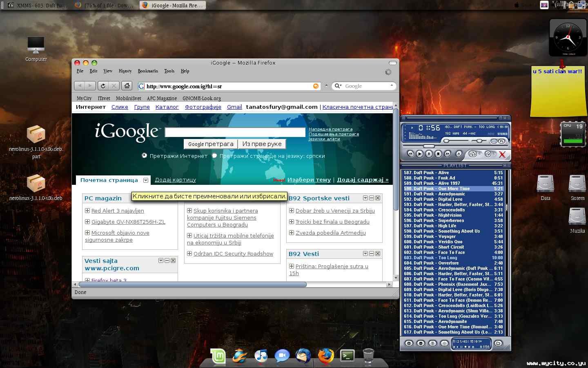Open the video chat icon in the dock
This screenshot has width=588, height=368.
pyautogui.click(x=282, y=356)
